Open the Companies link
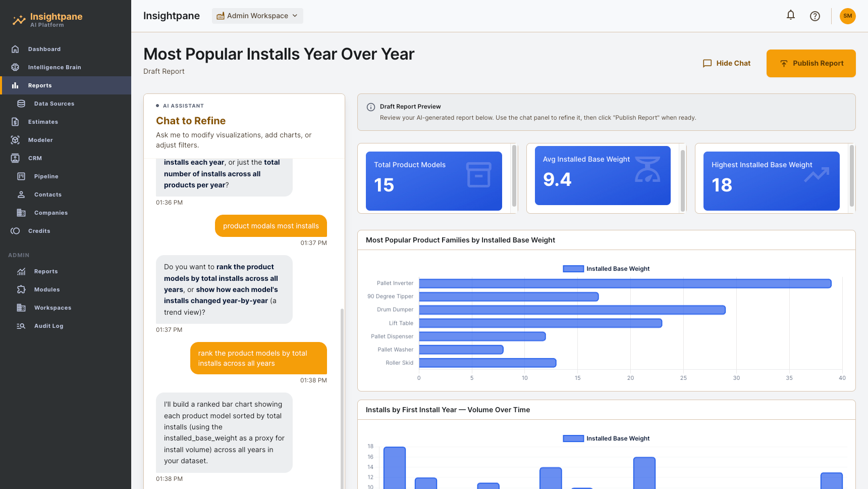The width and height of the screenshot is (868, 489). coord(66,213)
